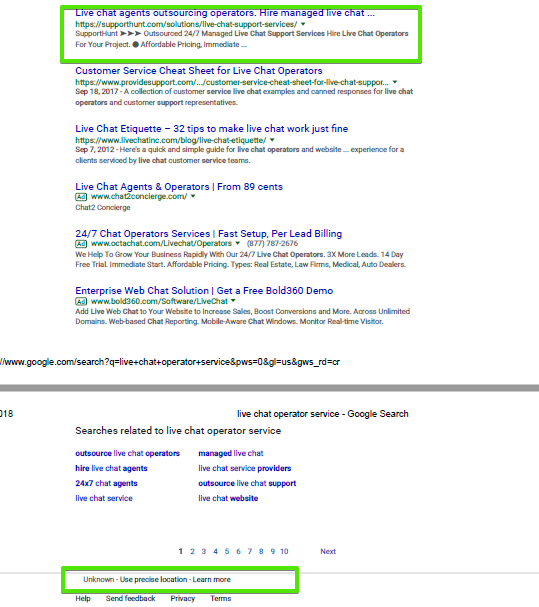Go to results page 8
Screen dimensions: 539x607
pos(261,552)
